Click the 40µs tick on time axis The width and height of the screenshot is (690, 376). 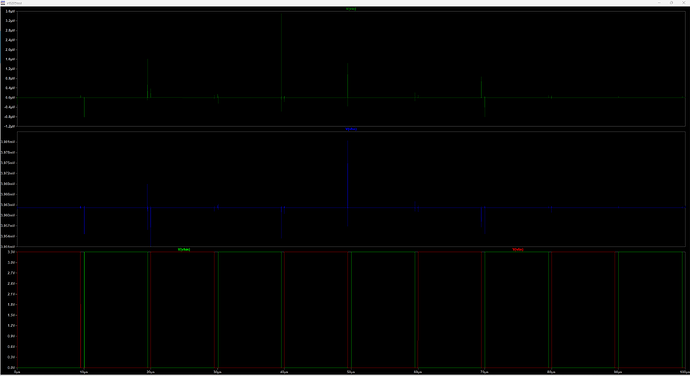click(284, 372)
